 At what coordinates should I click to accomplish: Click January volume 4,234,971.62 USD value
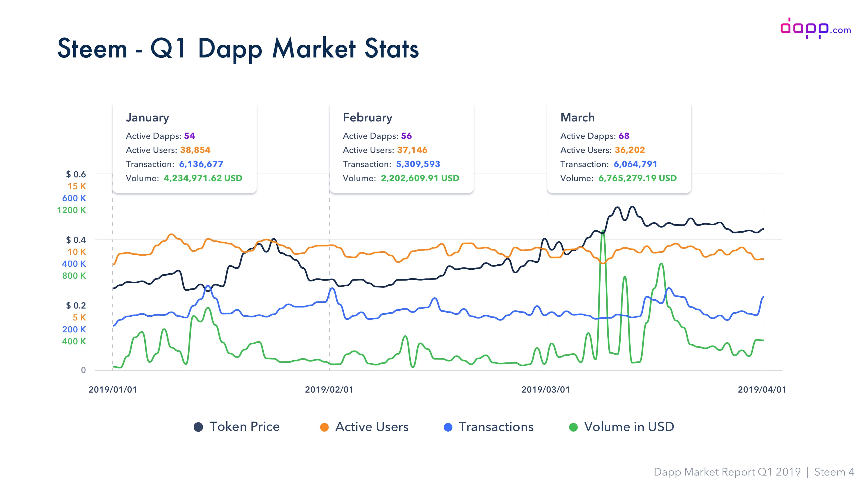tap(203, 178)
